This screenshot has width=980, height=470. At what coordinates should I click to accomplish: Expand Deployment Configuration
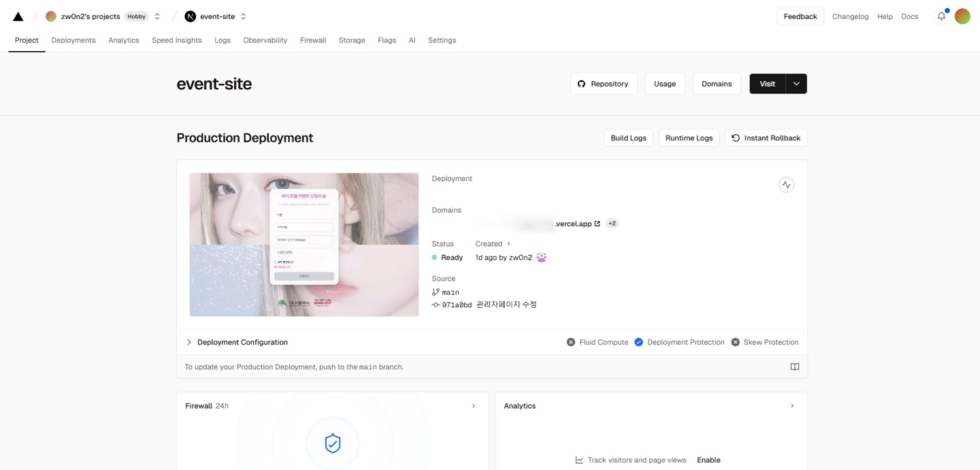[x=189, y=341]
